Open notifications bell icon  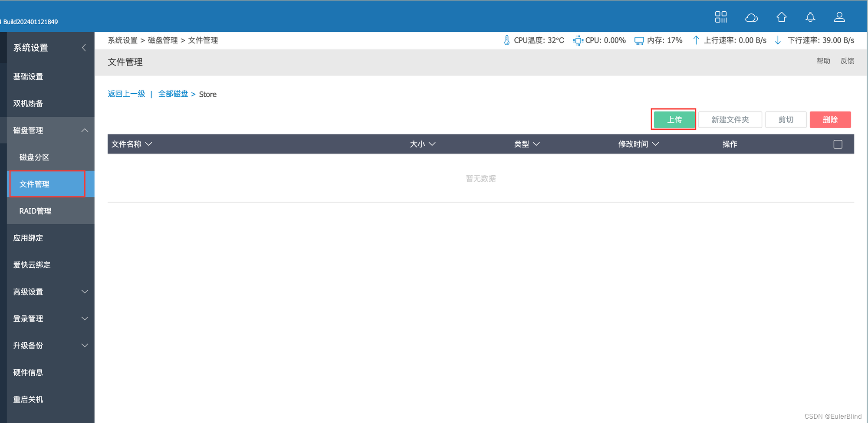point(810,17)
